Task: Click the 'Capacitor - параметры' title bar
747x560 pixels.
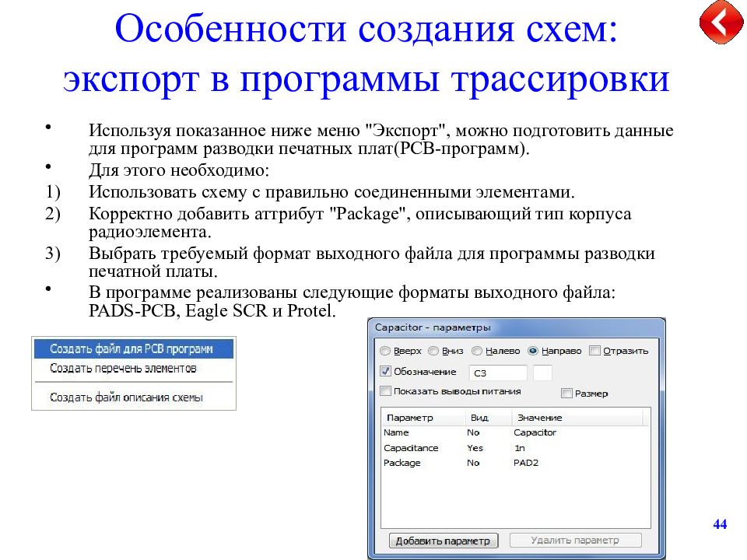Action: pyautogui.click(x=517, y=327)
